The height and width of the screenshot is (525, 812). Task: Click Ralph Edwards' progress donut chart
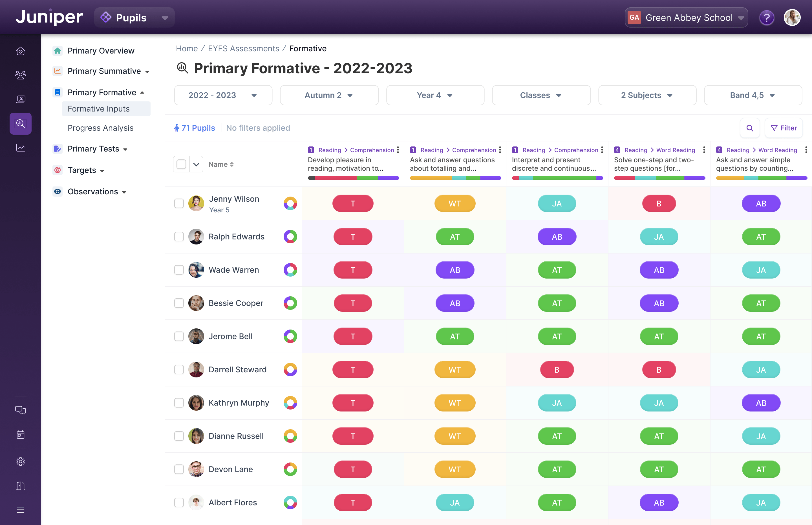290,237
